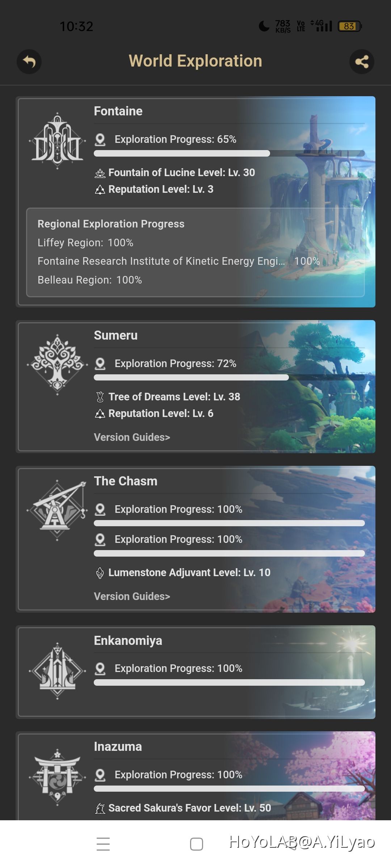
Task: Select the Enkanomiya card title
Action: click(x=128, y=641)
